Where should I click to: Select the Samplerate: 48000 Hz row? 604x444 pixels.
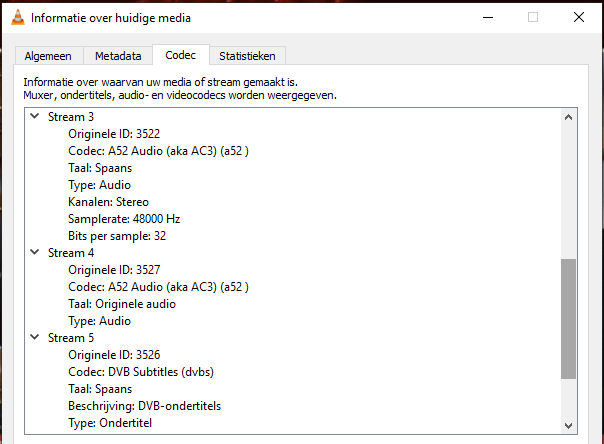point(124,219)
